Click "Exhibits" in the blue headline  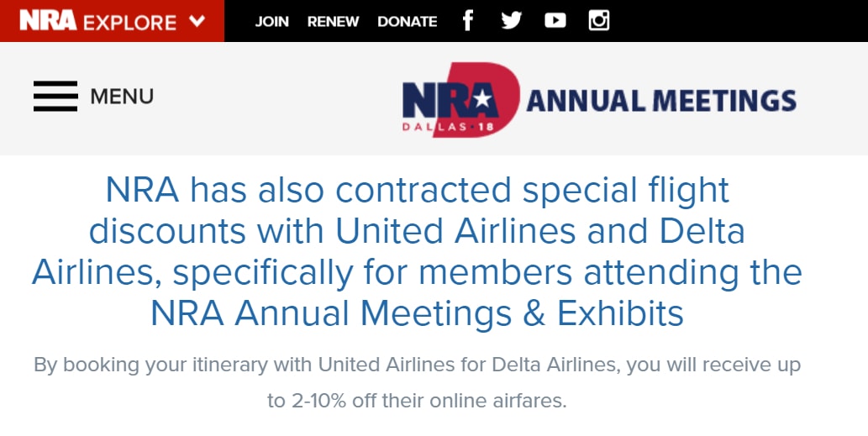pyautogui.click(x=620, y=314)
